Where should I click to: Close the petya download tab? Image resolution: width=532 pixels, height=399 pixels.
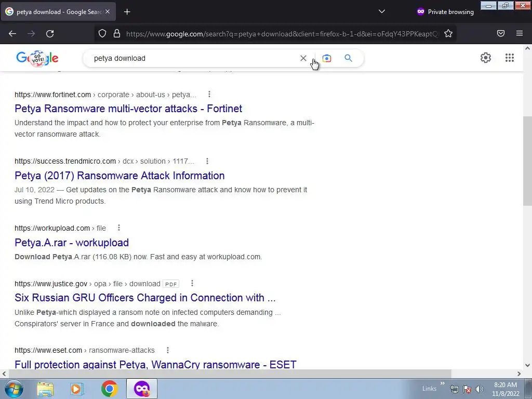click(x=108, y=11)
